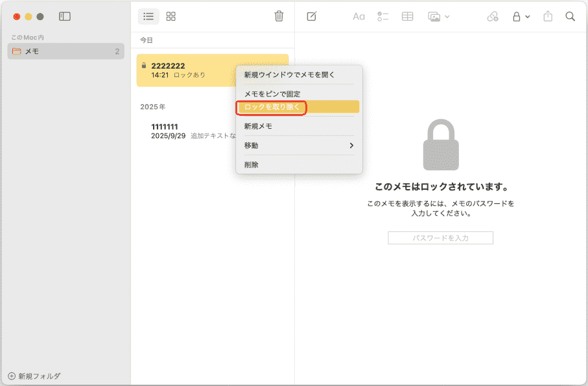Click the password entry field
The height and width of the screenshot is (386, 588).
click(x=440, y=238)
